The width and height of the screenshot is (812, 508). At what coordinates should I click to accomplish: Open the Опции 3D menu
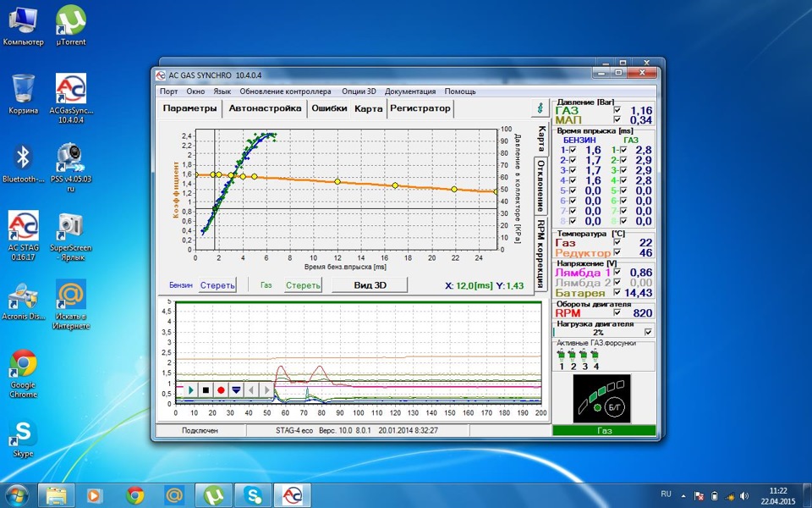pos(359,91)
